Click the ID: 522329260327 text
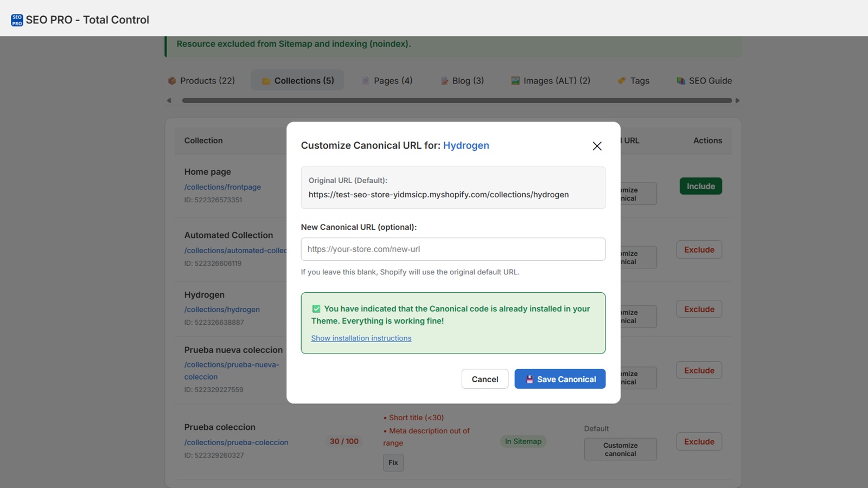Viewport: 868px width, 488px height. [214, 455]
